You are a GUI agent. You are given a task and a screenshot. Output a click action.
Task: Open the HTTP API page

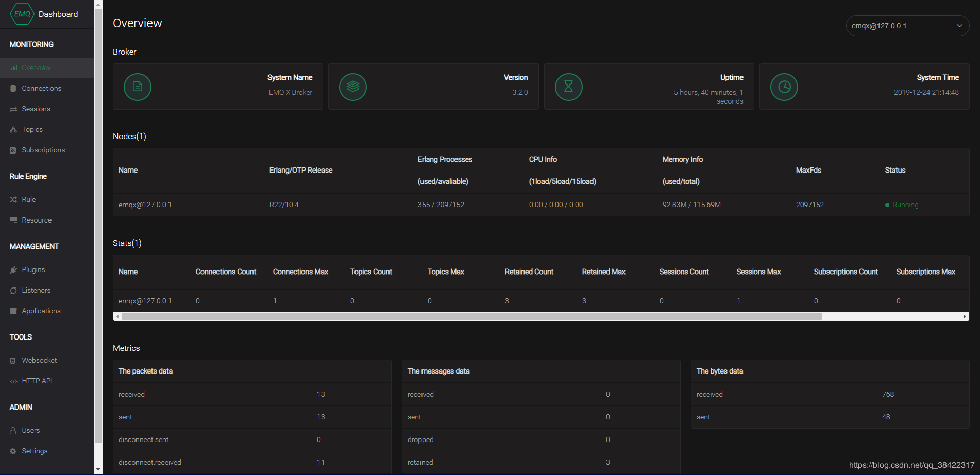tap(47, 381)
